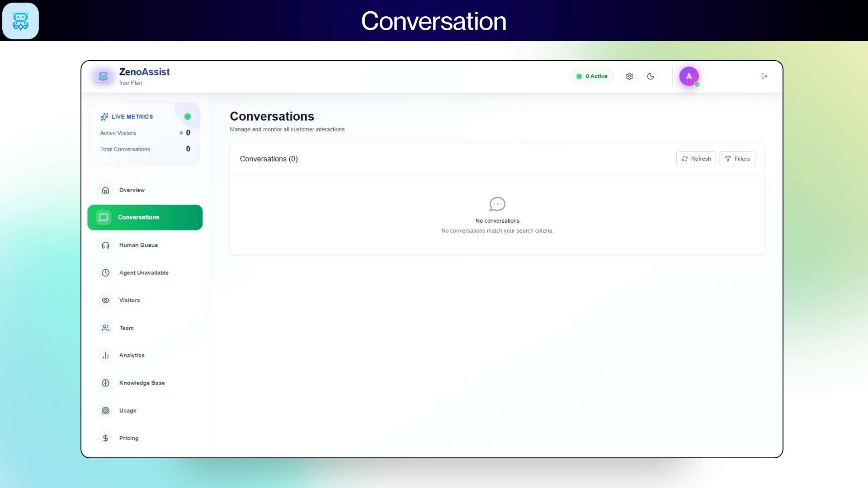
Task: Click the Live Metrics green status indicator
Action: point(187,116)
